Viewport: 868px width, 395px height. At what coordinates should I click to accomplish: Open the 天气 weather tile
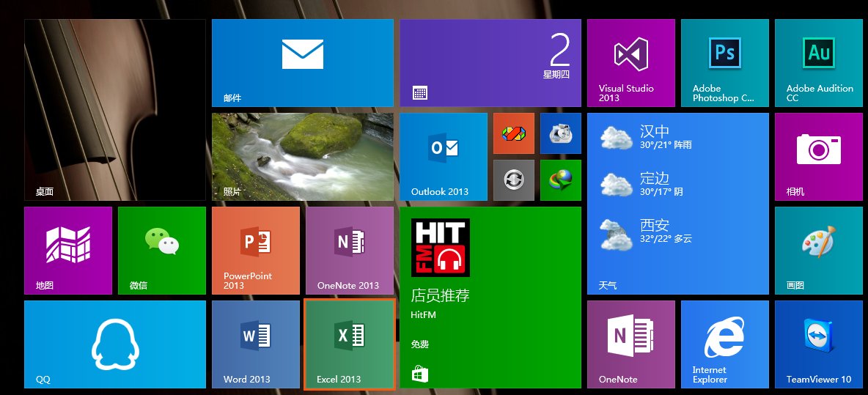coord(677,204)
